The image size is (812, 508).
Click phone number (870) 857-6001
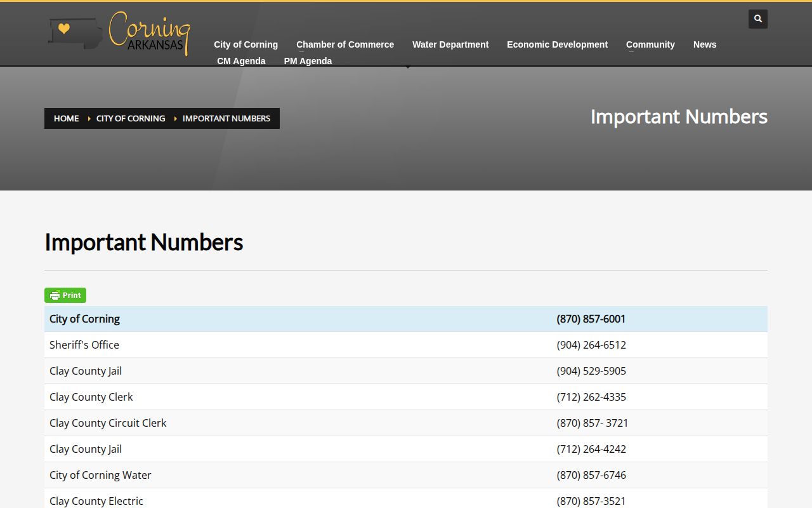(x=591, y=319)
